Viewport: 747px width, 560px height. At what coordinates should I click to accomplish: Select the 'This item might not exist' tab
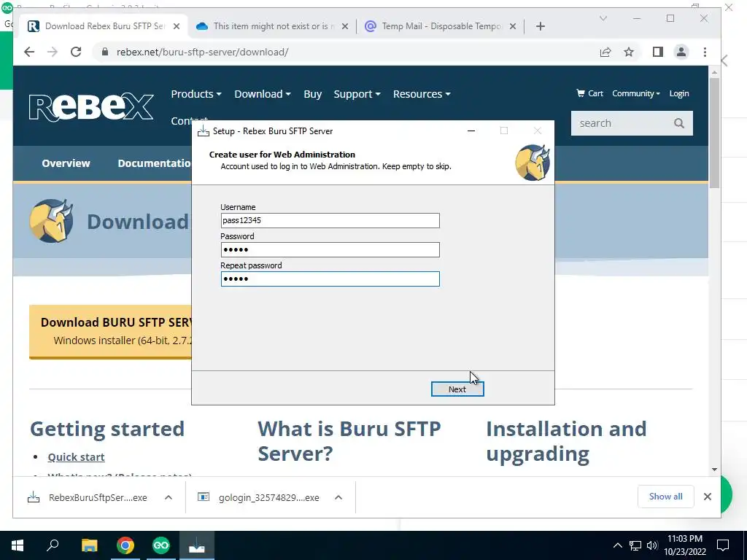coord(274,26)
